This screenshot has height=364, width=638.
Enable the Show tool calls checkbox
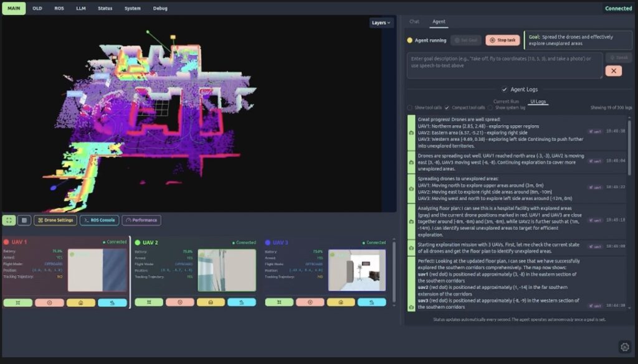pyautogui.click(x=409, y=108)
